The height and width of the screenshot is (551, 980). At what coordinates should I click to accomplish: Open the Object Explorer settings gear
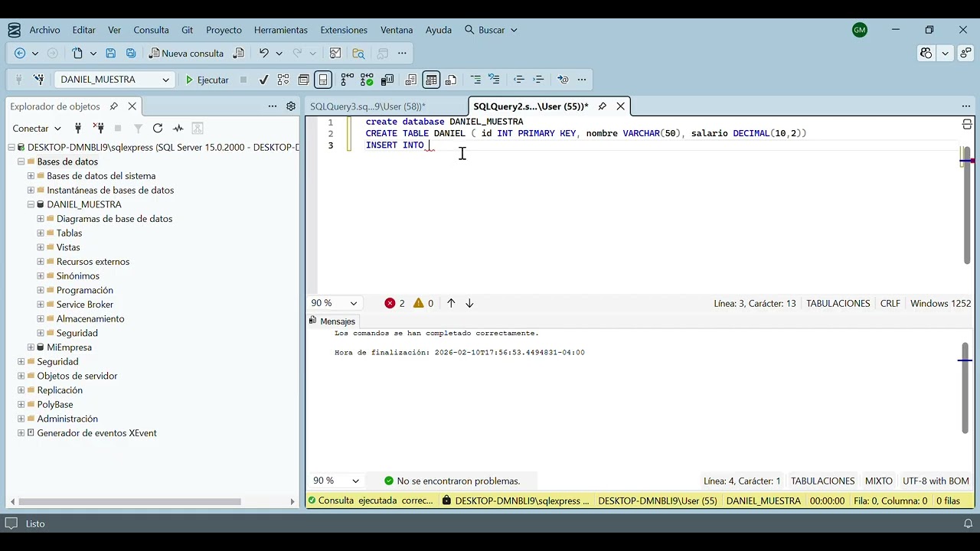pos(291,106)
